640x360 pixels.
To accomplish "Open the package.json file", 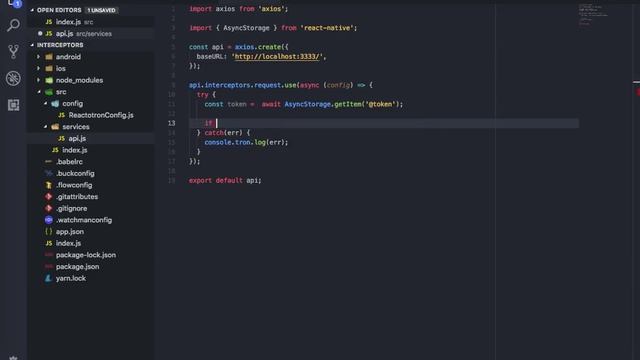I will 77,267.
